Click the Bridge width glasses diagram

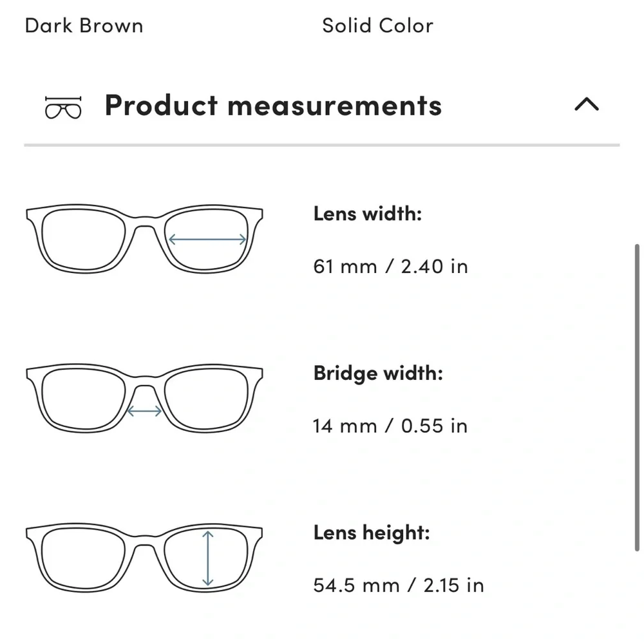coord(145,399)
